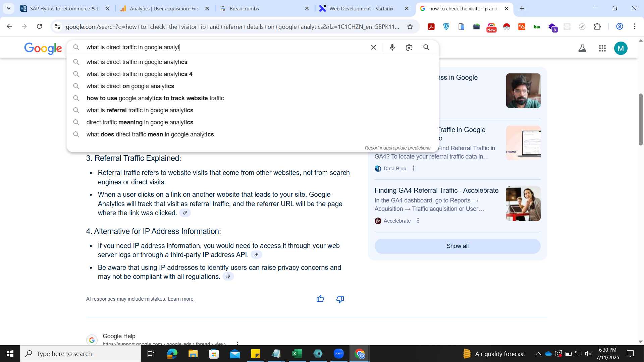This screenshot has height=362, width=644.
Task: Open 'Finding GA4 Referral Traffic - Accelebrate' result
Action: click(436, 190)
